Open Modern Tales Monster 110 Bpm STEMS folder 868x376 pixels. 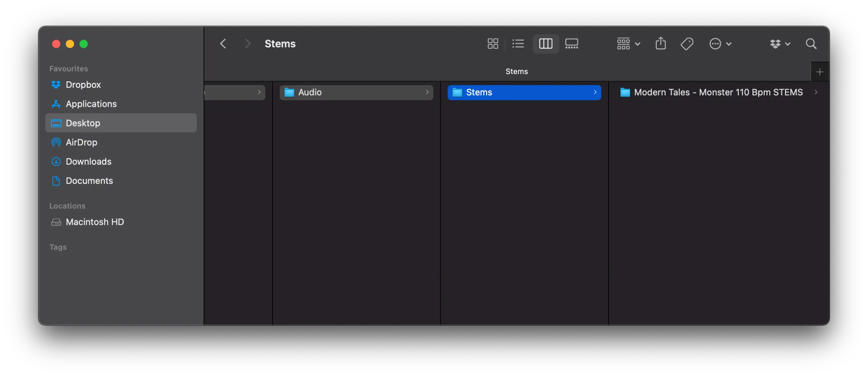pyautogui.click(x=718, y=92)
